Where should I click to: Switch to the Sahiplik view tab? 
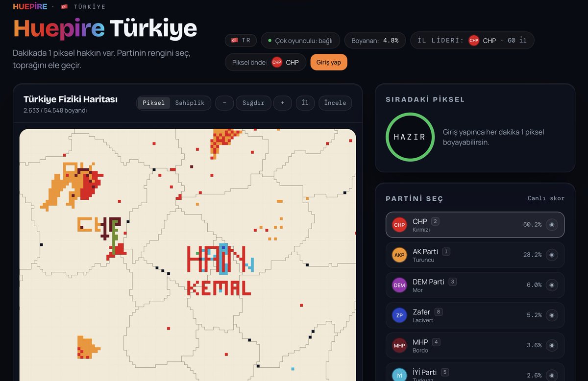[190, 103]
